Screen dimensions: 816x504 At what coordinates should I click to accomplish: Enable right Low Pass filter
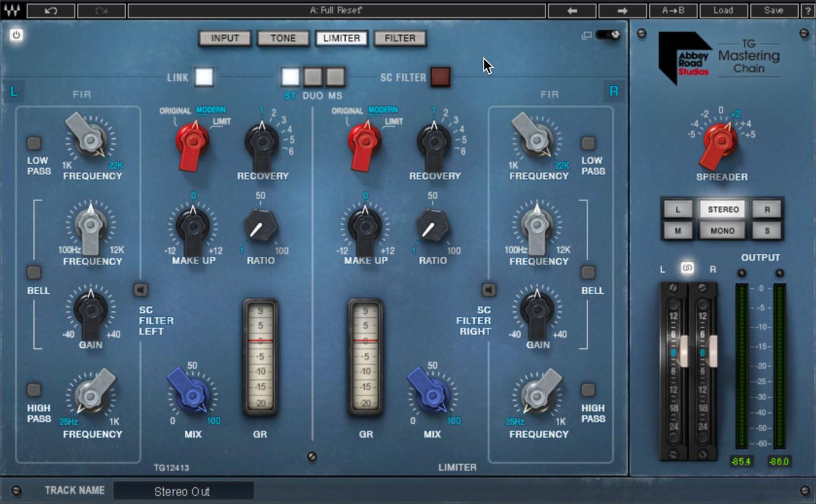[x=588, y=143]
